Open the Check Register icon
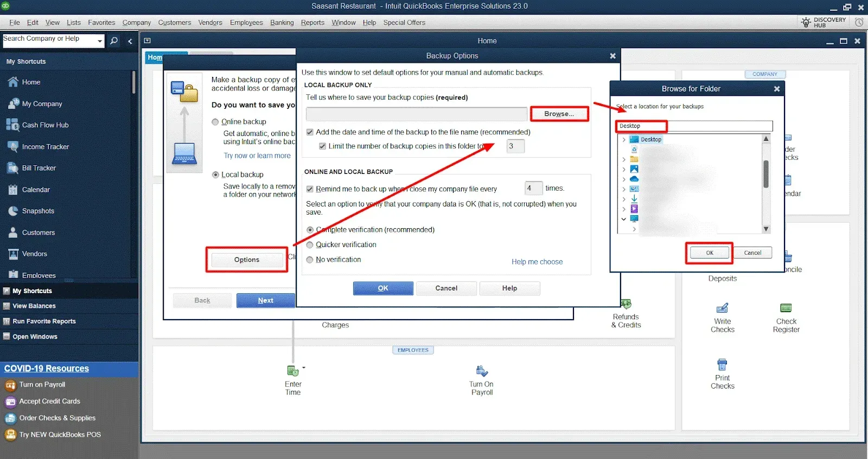Screen dimensions: 868x459 tap(786, 308)
